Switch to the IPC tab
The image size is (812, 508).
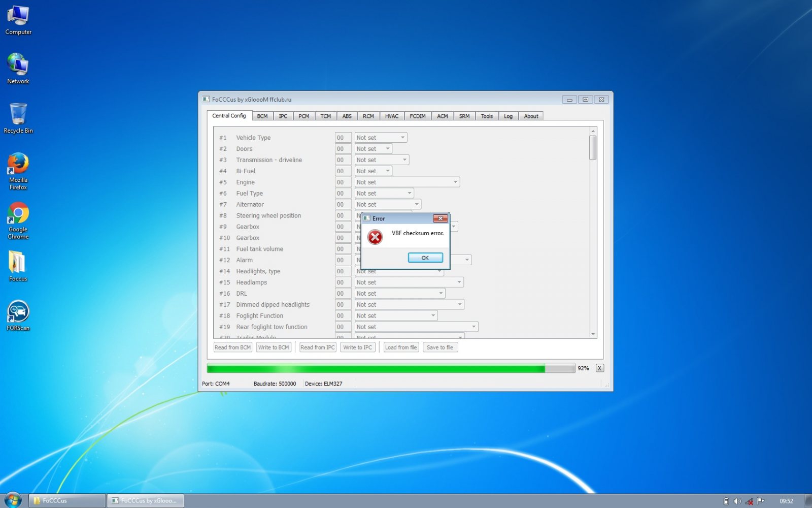[283, 116]
